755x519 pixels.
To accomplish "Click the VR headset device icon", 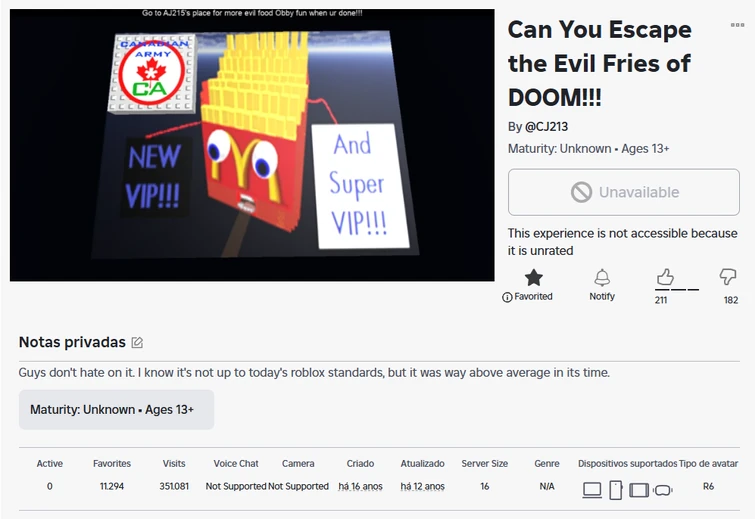I will click(x=663, y=490).
